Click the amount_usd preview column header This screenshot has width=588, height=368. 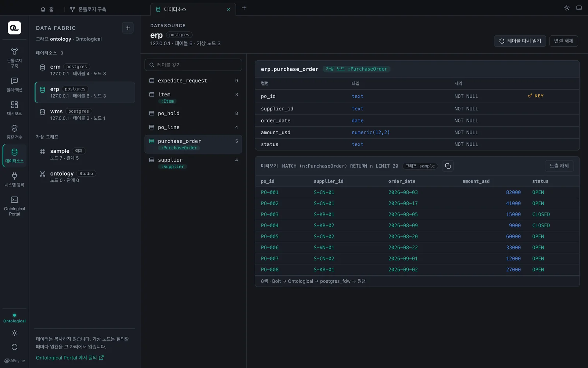click(x=476, y=181)
